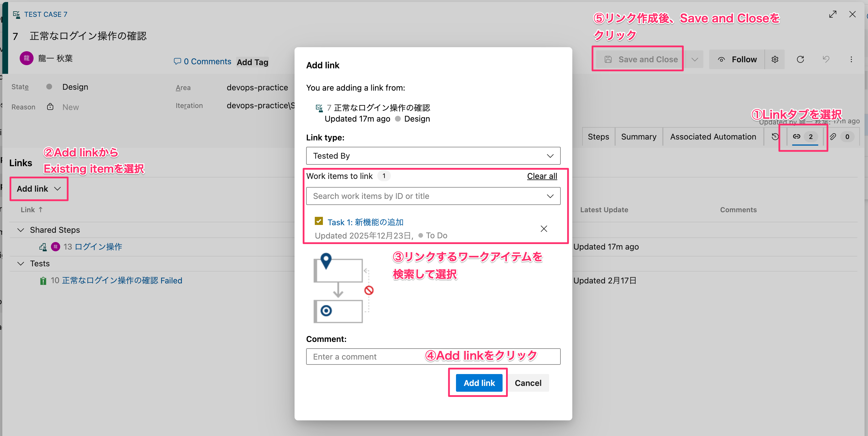Open the Save and Close dropdown arrow

pyautogui.click(x=694, y=60)
